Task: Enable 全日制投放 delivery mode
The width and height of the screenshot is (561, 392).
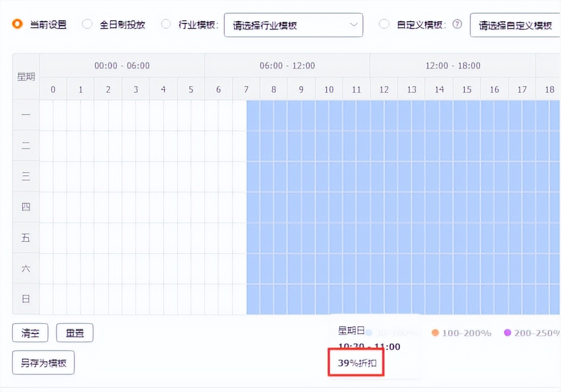Action: (87, 23)
